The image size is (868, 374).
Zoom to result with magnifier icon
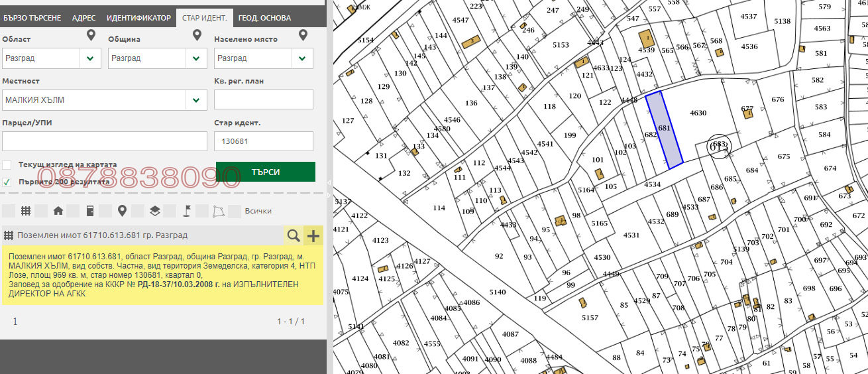pos(293,235)
